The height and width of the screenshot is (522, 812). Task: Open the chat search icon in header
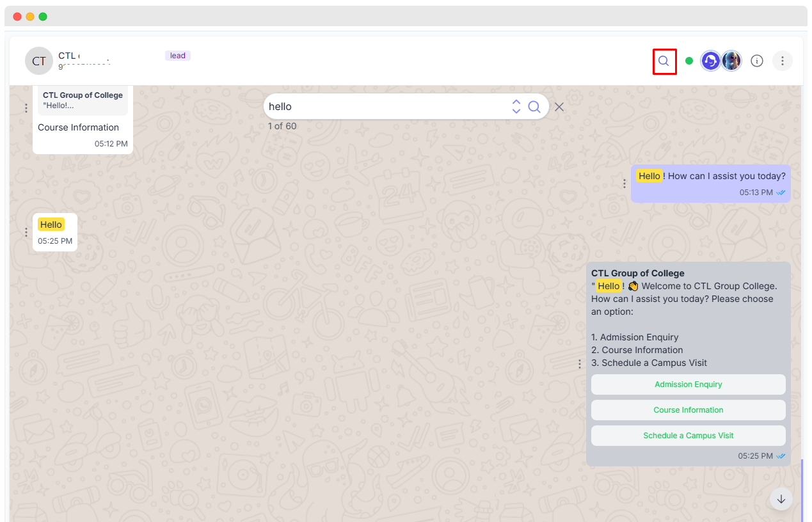click(x=664, y=61)
